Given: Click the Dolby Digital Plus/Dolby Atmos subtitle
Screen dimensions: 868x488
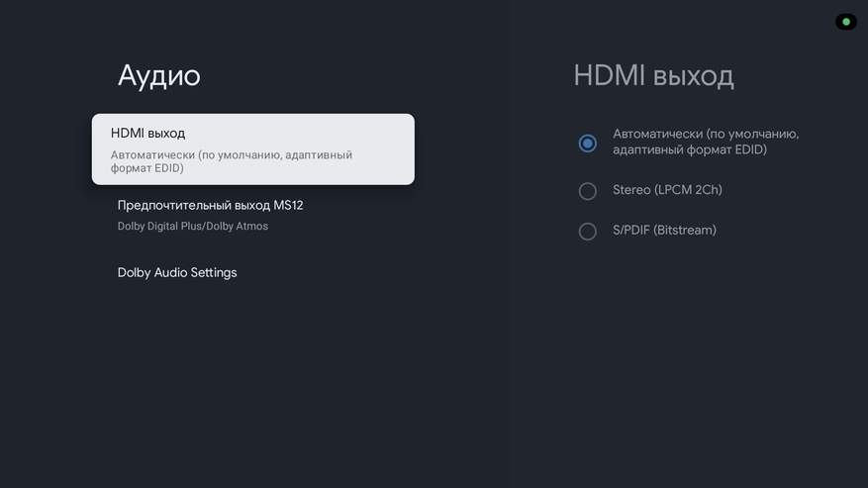Looking at the screenshot, I should [x=193, y=227].
